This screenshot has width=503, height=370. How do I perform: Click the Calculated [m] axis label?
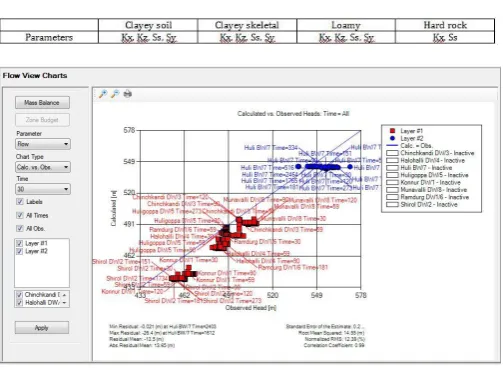(113, 208)
